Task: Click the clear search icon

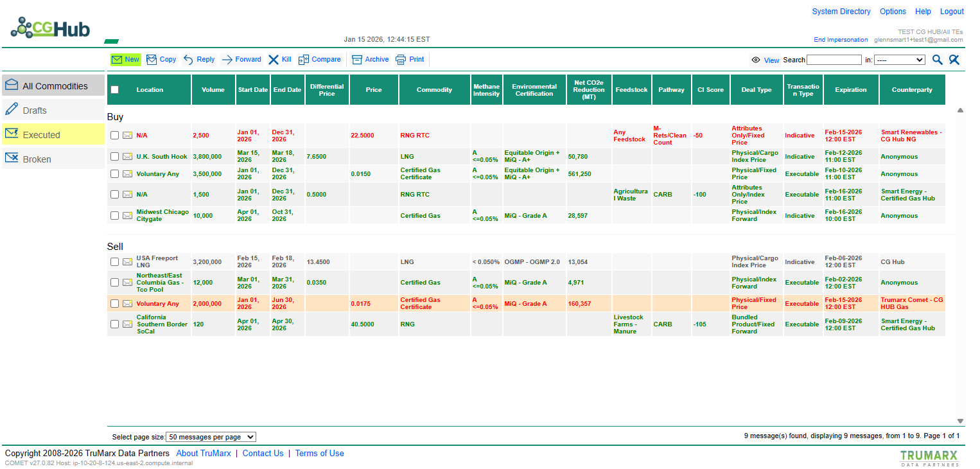Action: point(954,60)
